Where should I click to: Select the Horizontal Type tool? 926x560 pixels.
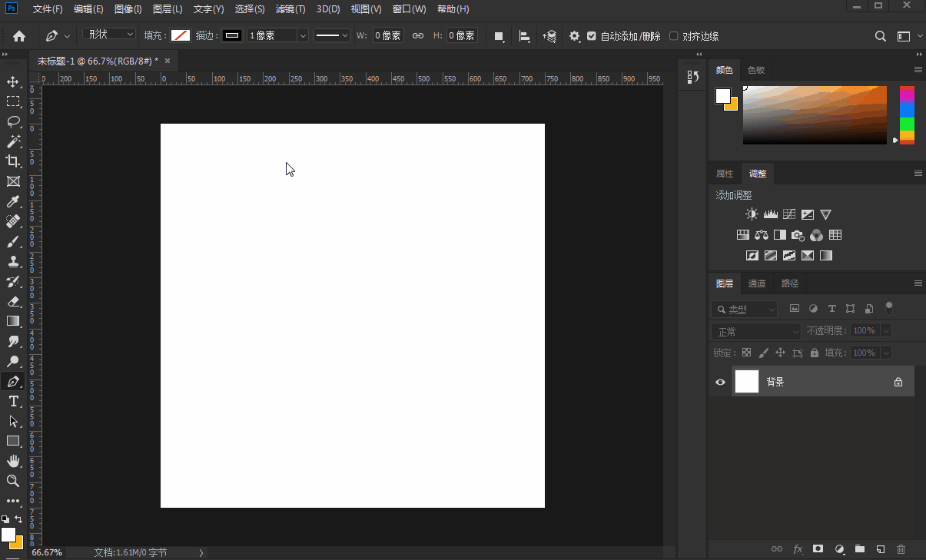coord(13,401)
